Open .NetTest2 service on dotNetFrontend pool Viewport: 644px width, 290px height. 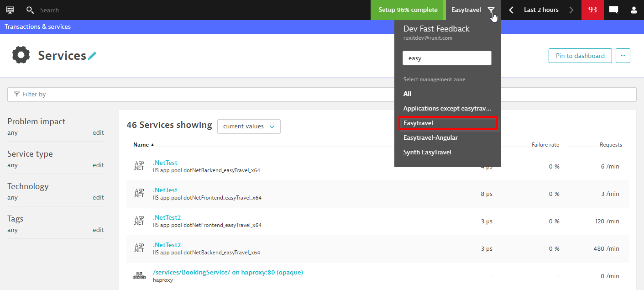point(167,217)
